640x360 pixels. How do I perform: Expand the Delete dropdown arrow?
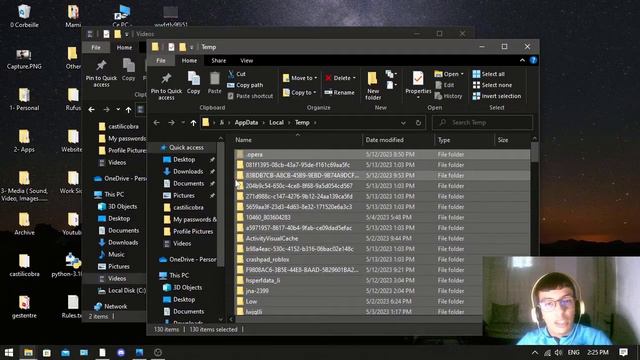click(x=354, y=78)
